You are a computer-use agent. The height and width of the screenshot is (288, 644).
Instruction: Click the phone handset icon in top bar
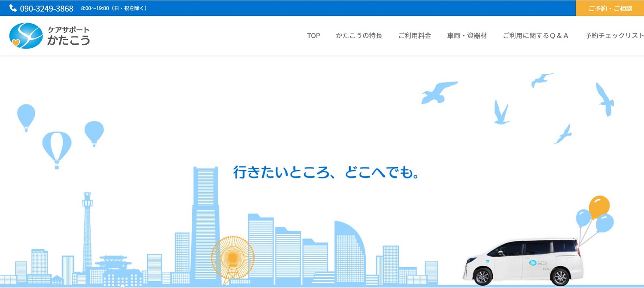coord(13,8)
